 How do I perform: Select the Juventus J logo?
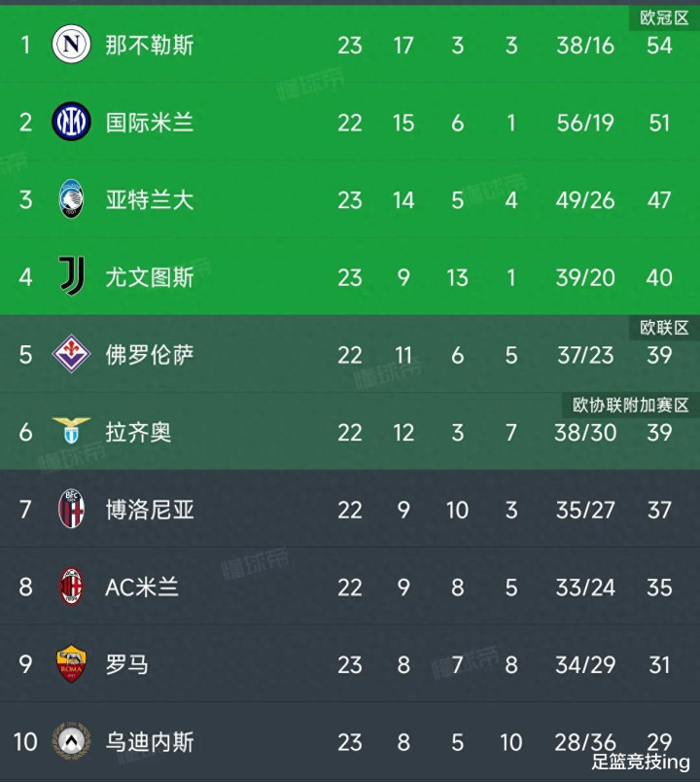(72, 276)
